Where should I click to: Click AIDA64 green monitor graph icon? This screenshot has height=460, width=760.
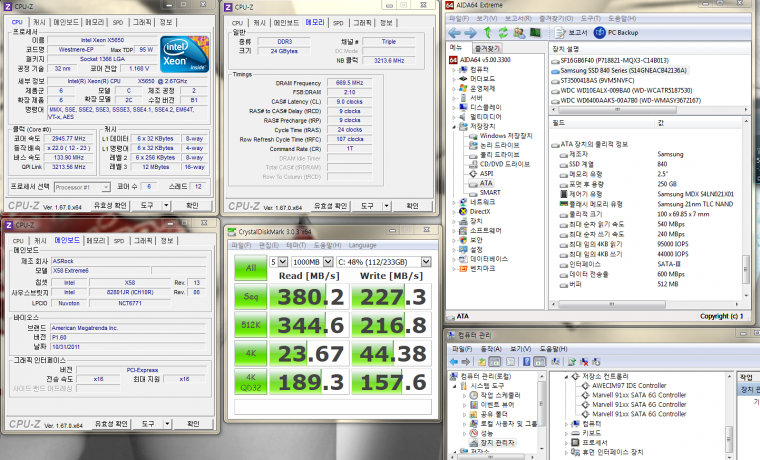coord(535,32)
